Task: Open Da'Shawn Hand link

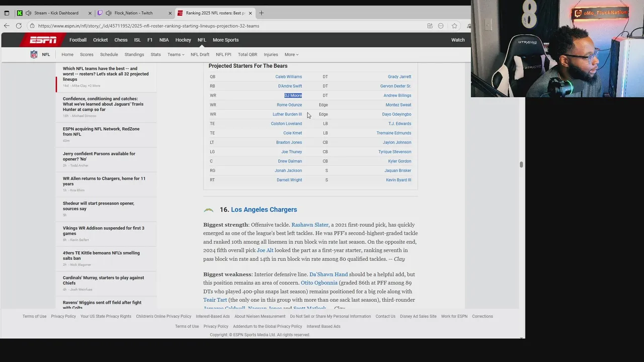Action: pyautogui.click(x=329, y=275)
